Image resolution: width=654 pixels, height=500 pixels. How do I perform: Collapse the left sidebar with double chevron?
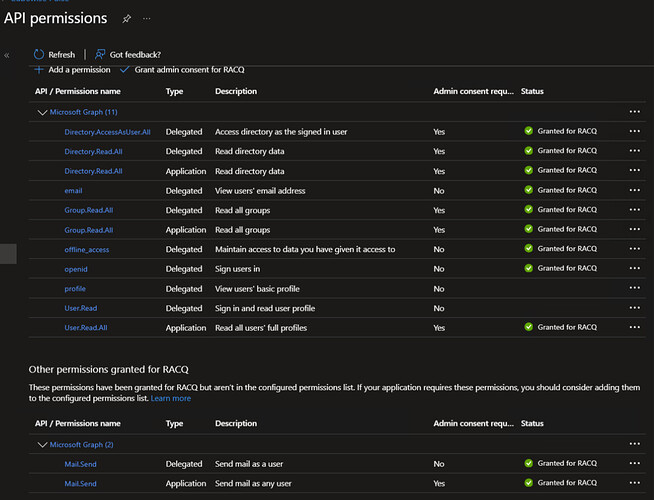coord(8,55)
